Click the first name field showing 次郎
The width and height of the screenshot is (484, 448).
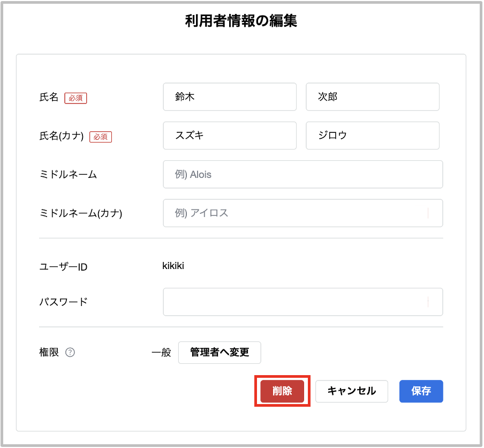click(372, 96)
